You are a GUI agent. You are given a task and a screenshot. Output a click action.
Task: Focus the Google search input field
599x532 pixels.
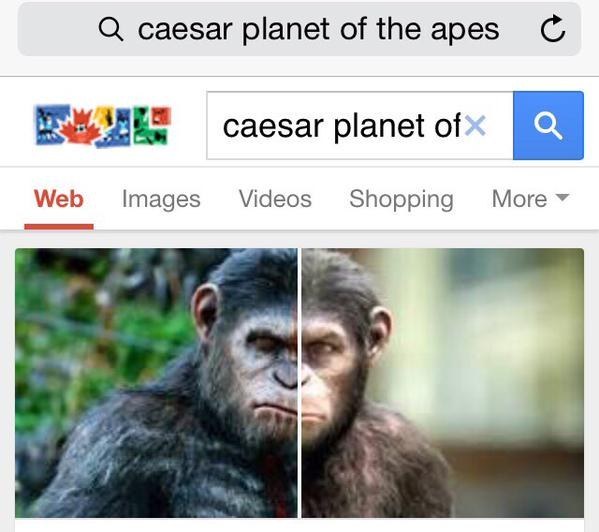[360, 125]
